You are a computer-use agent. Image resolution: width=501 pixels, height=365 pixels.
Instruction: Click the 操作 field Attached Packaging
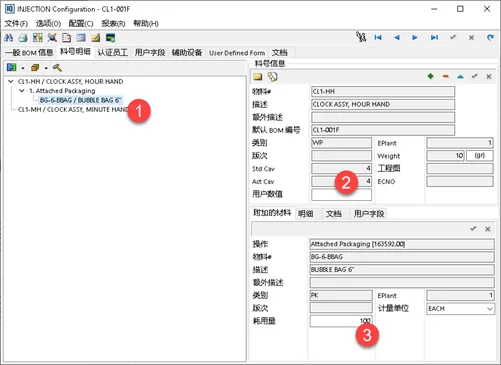[x=402, y=244]
